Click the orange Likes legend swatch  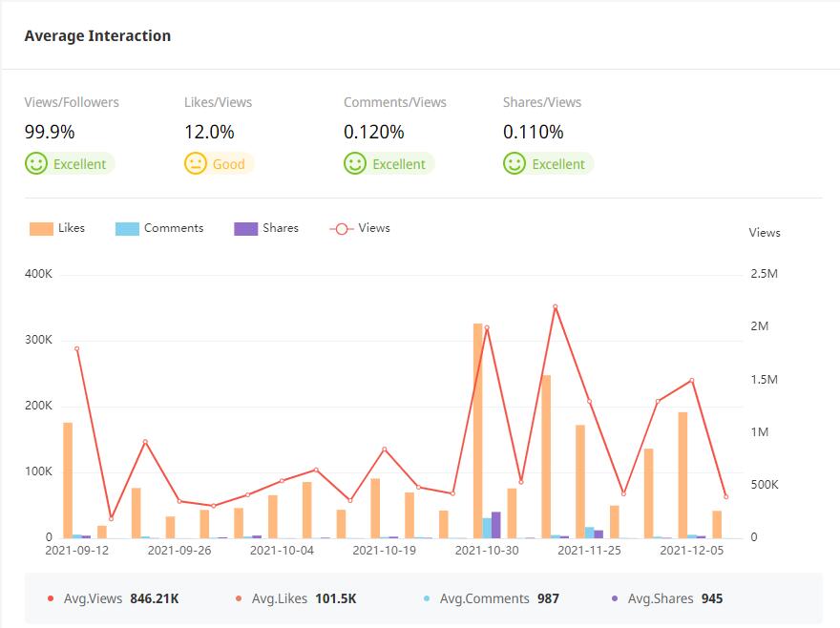(x=41, y=229)
